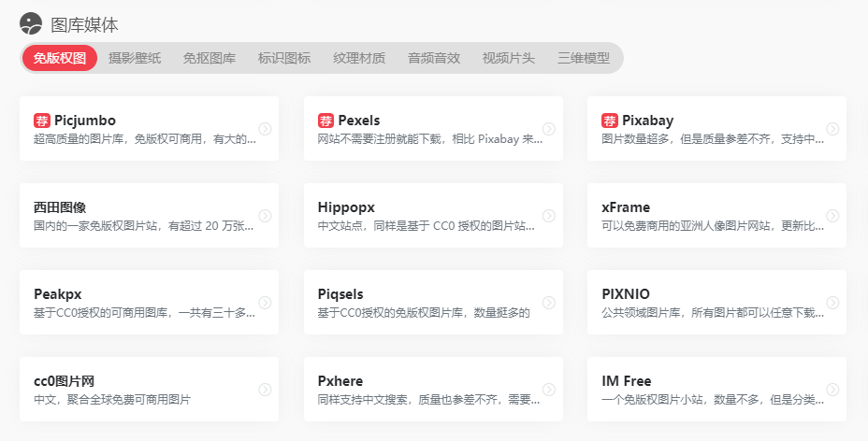Click the arrow icon on Pixabay card

click(x=832, y=129)
